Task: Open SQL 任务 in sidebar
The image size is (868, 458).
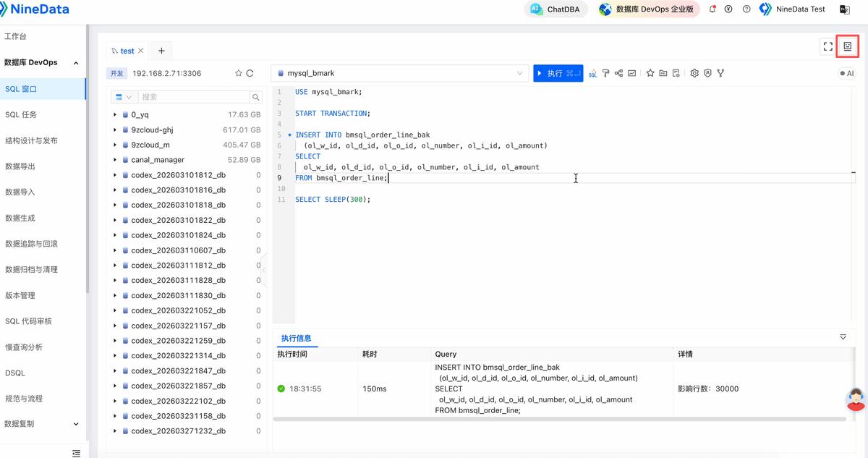Action: tap(21, 114)
